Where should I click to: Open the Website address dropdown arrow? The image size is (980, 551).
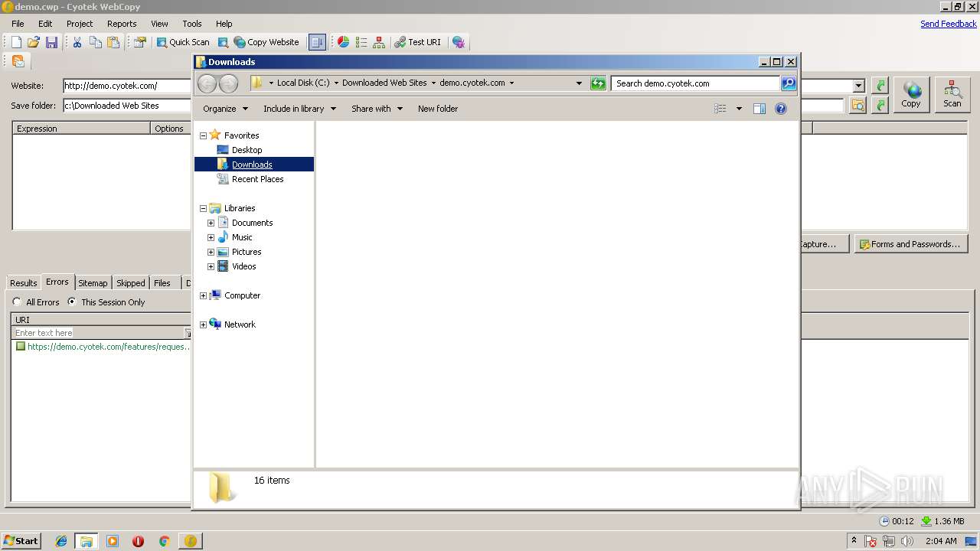(x=859, y=86)
